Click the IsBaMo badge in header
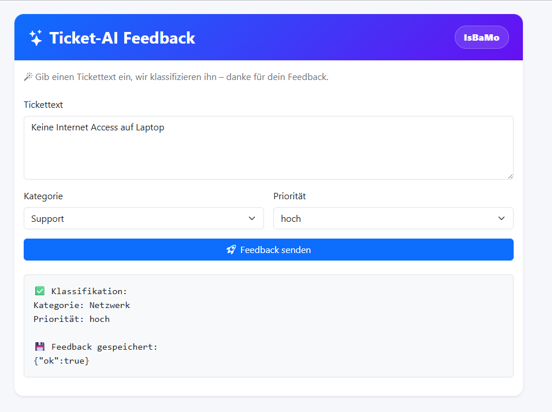 pyautogui.click(x=481, y=37)
